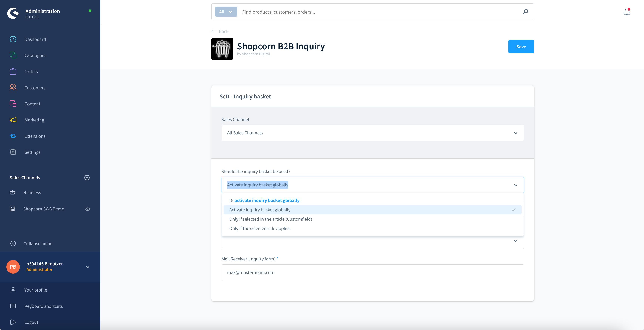644x330 pixels.
Task: Select Deactivate inquiry basket globally option
Action: point(264,200)
